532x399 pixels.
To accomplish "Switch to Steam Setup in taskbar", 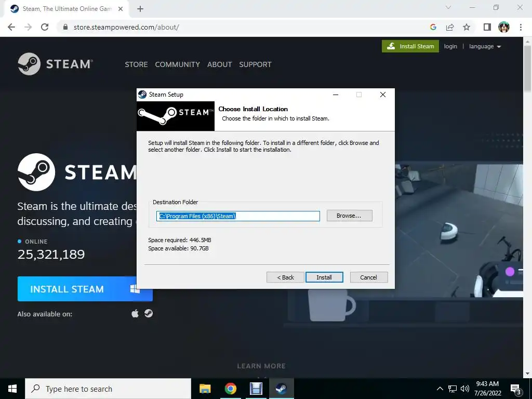I will coord(281,389).
